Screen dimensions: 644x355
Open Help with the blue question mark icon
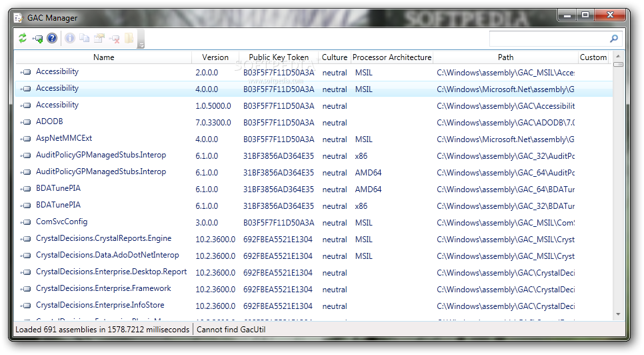coord(52,38)
